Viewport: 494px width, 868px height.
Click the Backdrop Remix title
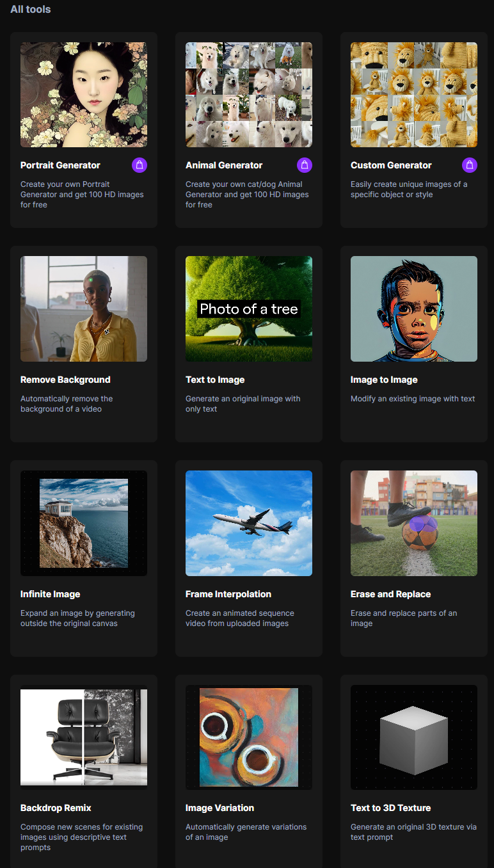tap(56, 808)
